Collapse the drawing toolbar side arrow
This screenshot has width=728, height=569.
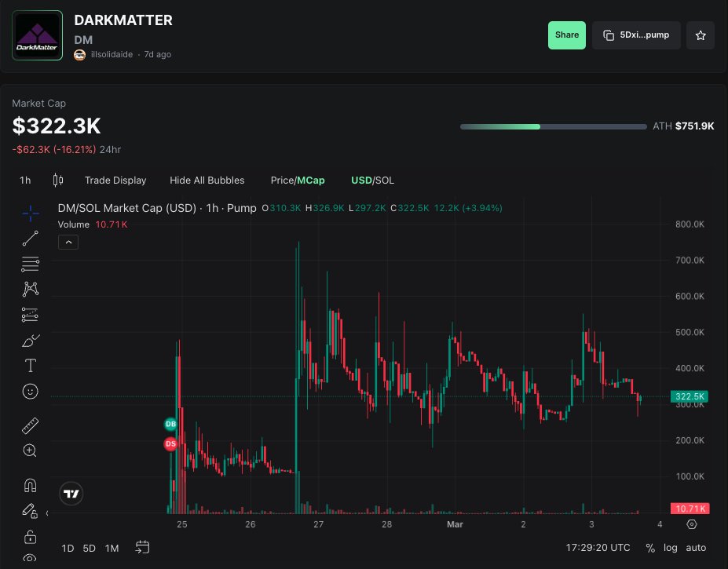point(47,513)
